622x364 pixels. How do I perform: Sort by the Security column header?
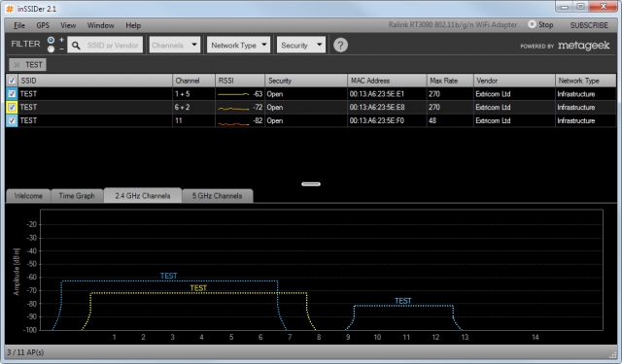pyautogui.click(x=306, y=81)
